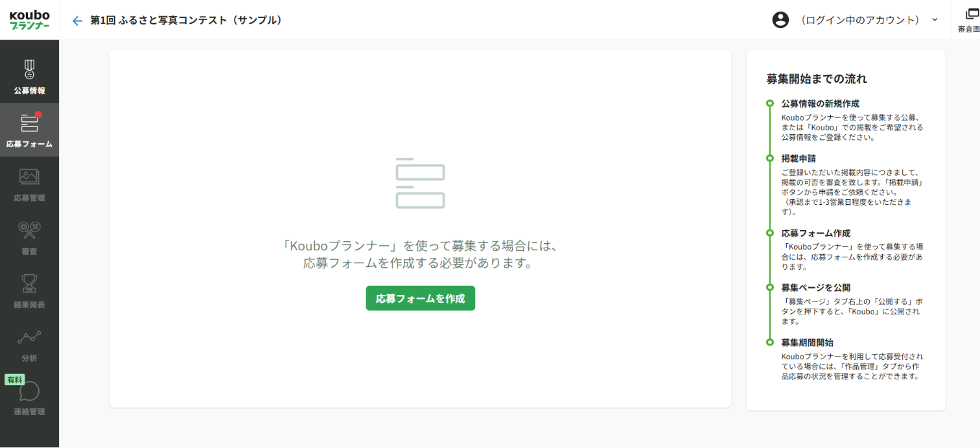Click step 募集ページを公開
Screen dimensions: 980x448
coord(815,287)
